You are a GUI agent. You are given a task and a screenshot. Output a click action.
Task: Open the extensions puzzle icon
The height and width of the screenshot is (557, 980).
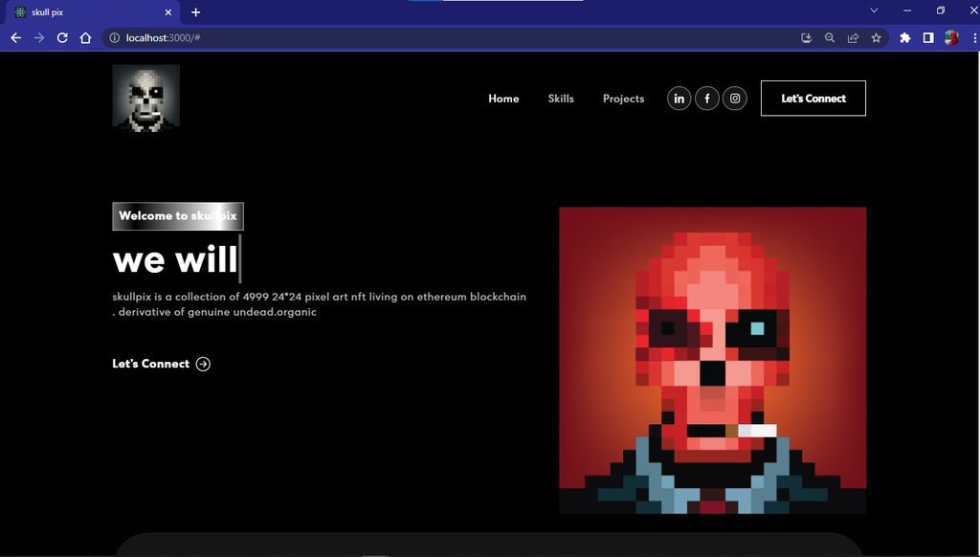[905, 38]
